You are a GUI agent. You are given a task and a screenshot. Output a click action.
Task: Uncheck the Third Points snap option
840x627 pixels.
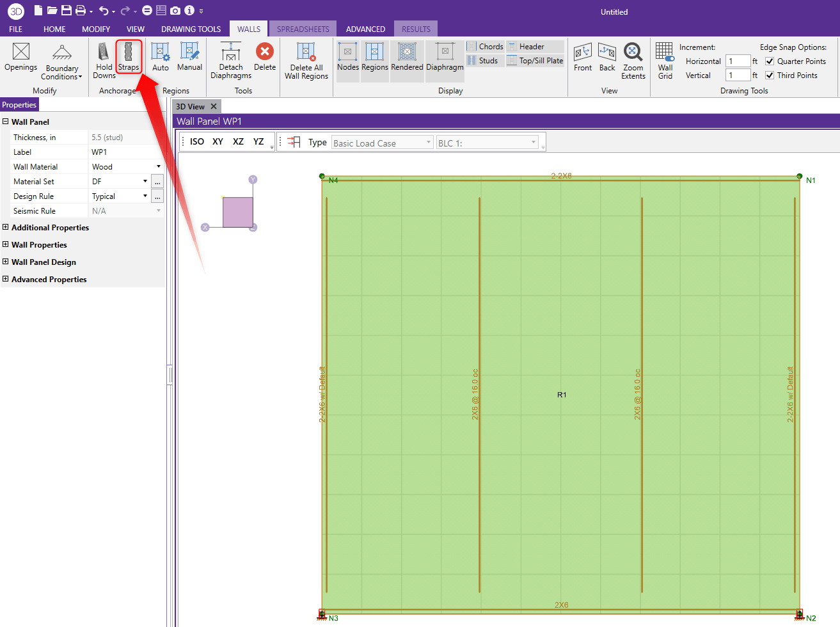[x=770, y=75]
